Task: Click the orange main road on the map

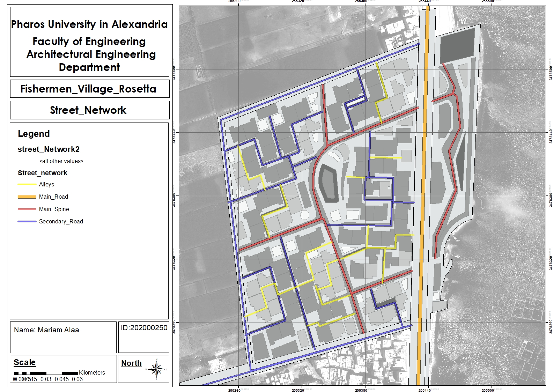Action: (x=423, y=195)
